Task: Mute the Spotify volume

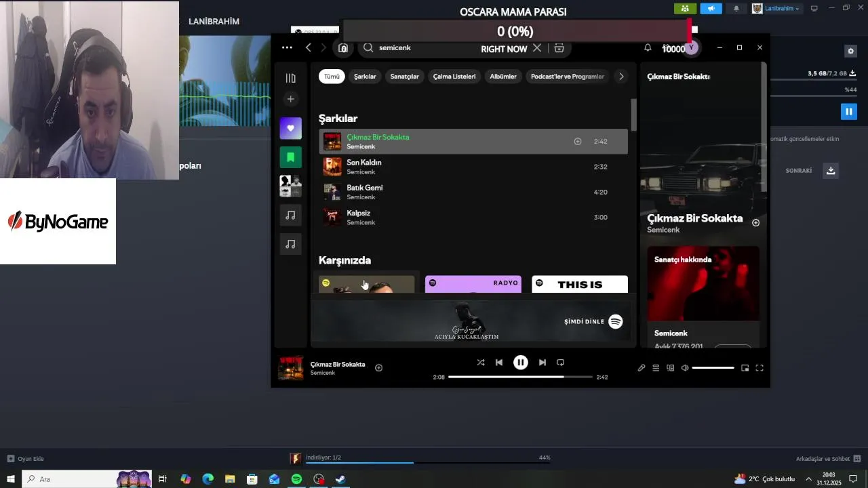Action: 685,368
